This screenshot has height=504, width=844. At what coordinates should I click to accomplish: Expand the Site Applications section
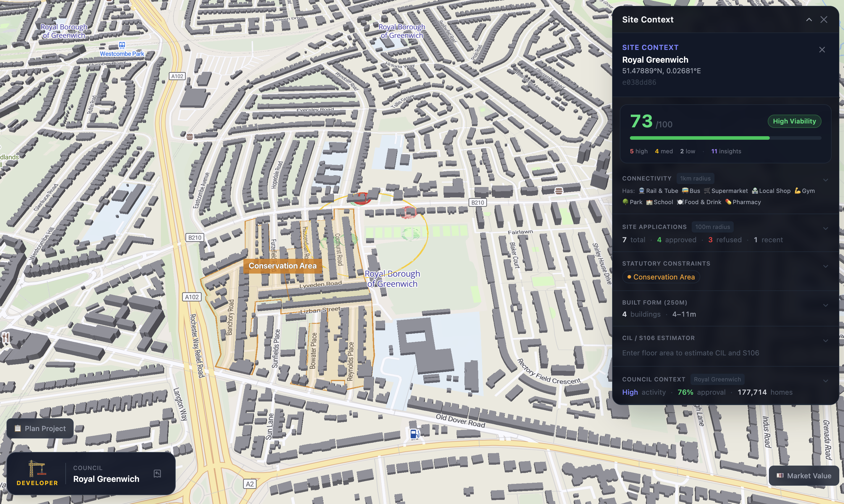coord(825,228)
